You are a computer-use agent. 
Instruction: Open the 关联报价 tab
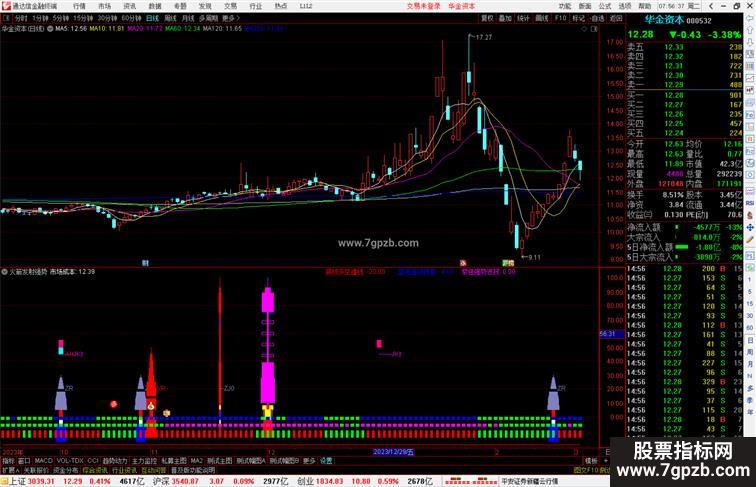(36, 470)
